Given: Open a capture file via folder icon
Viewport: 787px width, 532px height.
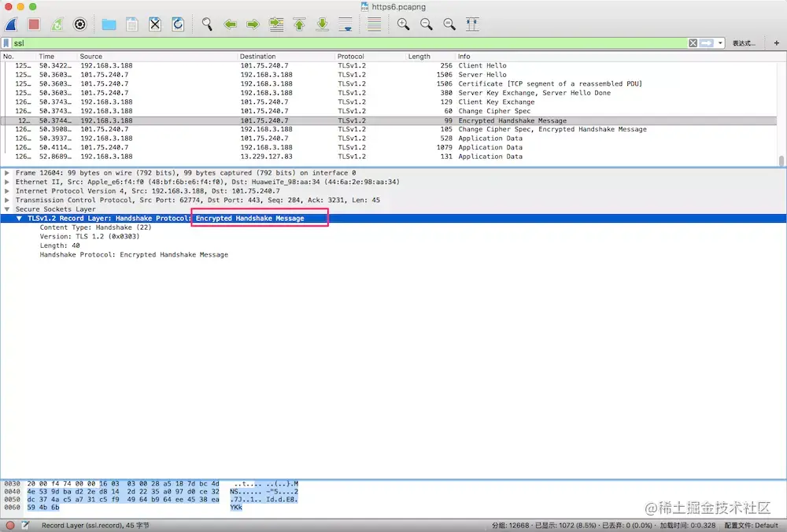Looking at the screenshot, I should click(x=109, y=24).
